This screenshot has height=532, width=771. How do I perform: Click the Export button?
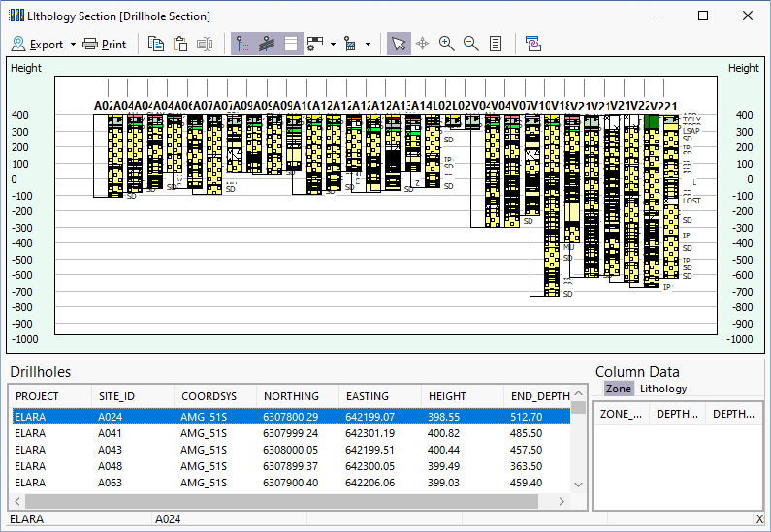(38, 45)
